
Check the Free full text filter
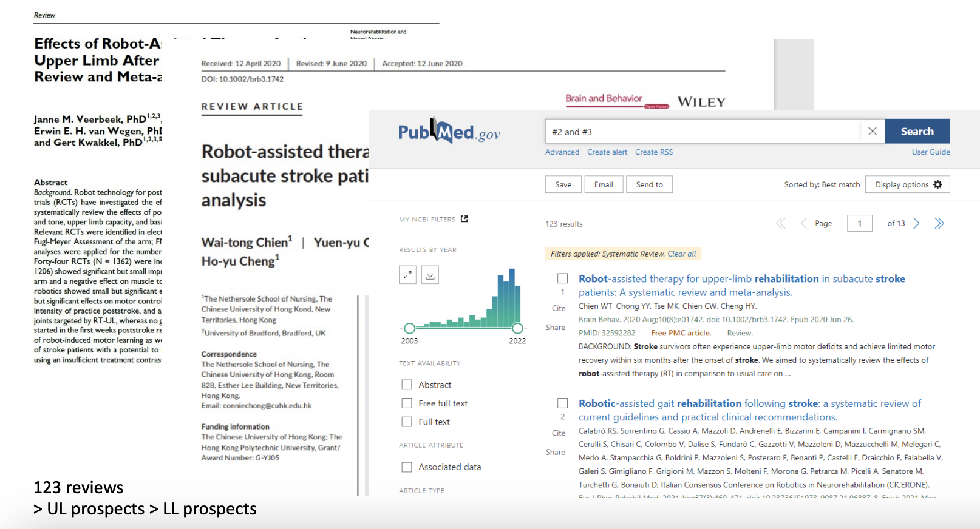pyautogui.click(x=407, y=403)
